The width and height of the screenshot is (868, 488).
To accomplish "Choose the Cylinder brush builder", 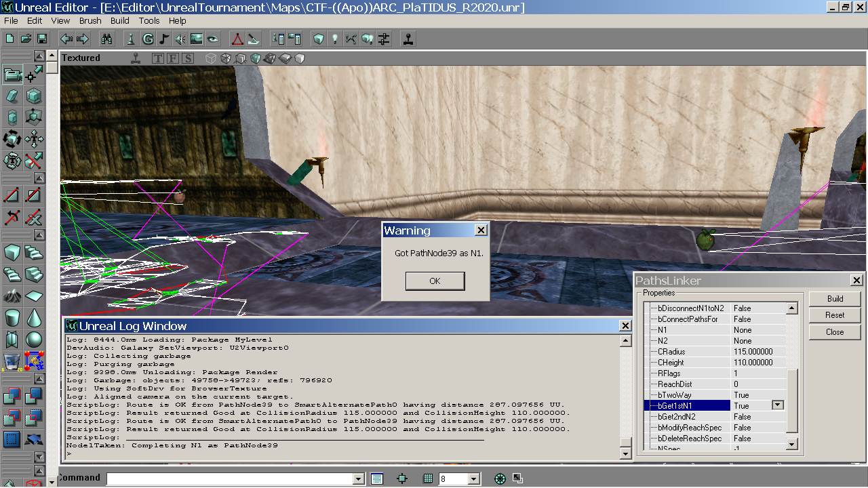I will pos(12,317).
